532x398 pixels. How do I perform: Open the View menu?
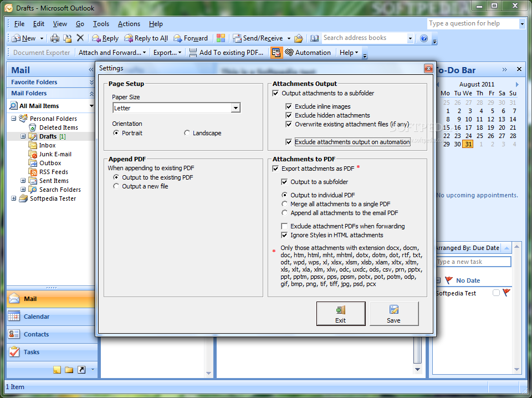click(60, 24)
